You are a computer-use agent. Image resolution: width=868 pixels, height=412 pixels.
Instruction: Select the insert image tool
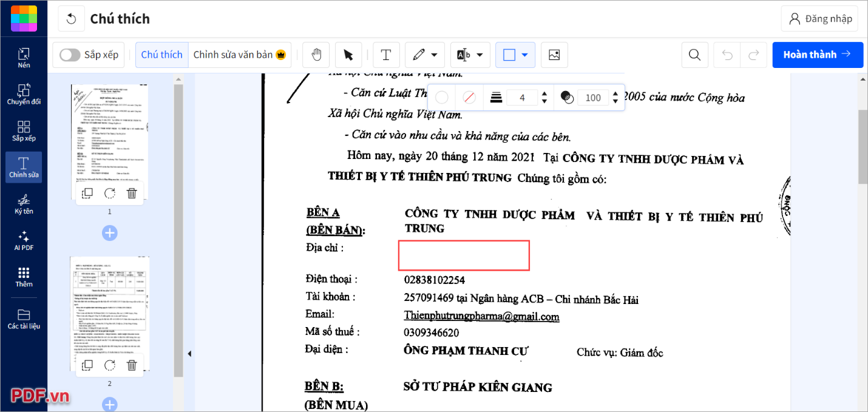(x=554, y=55)
